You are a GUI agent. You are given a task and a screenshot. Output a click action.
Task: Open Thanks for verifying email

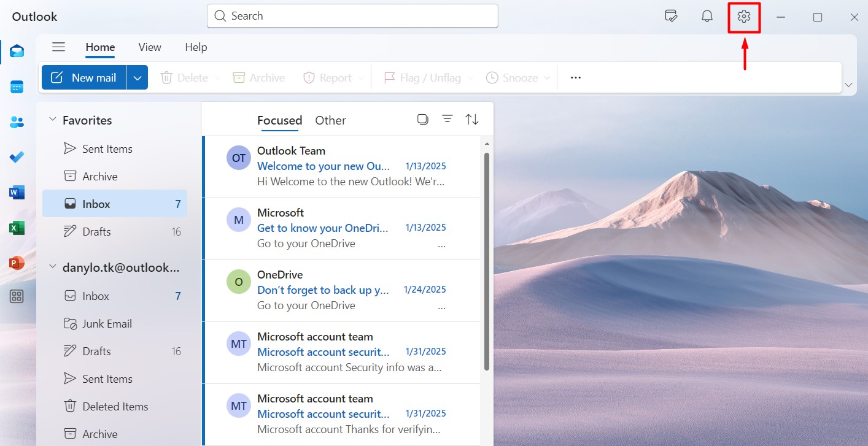point(341,415)
